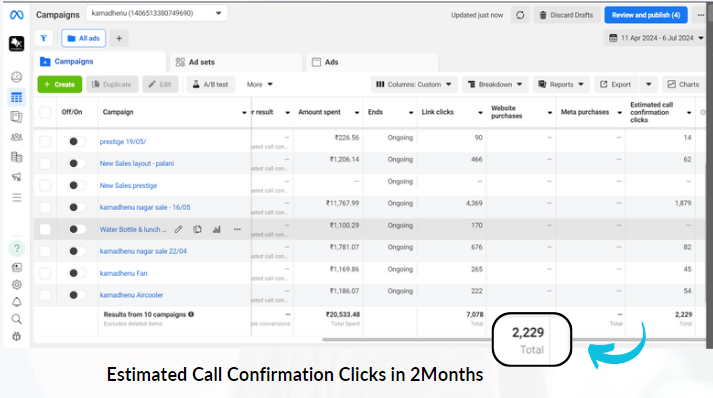Click Review and publish (4)

(x=646, y=15)
